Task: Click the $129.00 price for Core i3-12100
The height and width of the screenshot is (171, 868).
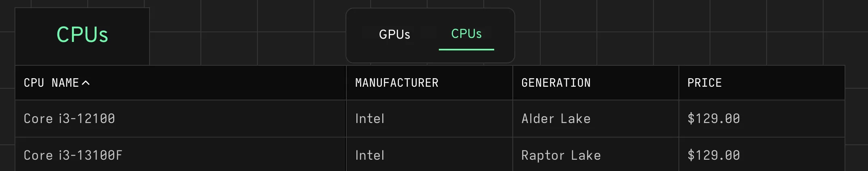Action: tap(714, 119)
